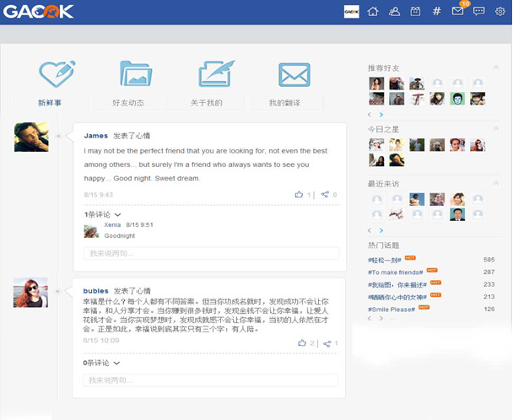Collapse the 今日之星 panel
Screen dimensions: 513x420
(496, 128)
